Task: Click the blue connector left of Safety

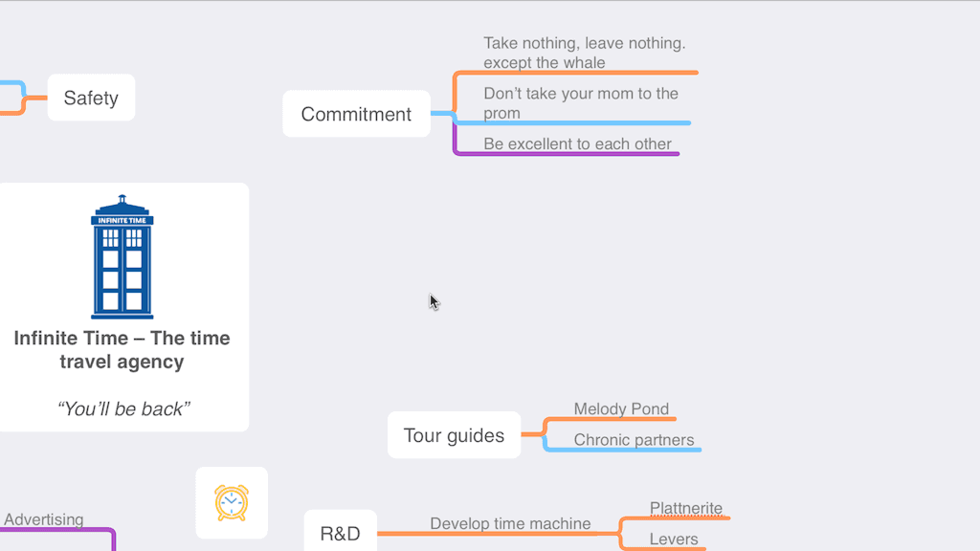Action: coord(13,84)
